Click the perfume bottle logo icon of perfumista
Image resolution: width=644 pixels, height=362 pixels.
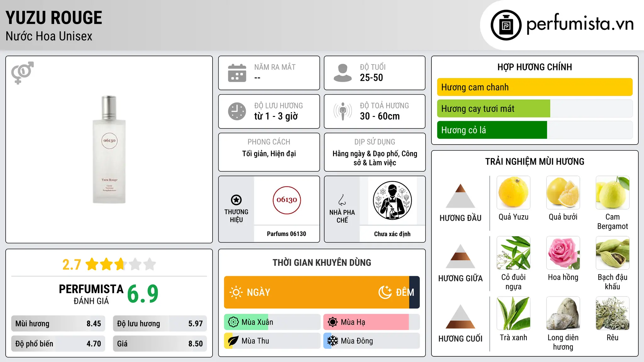tap(506, 25)
